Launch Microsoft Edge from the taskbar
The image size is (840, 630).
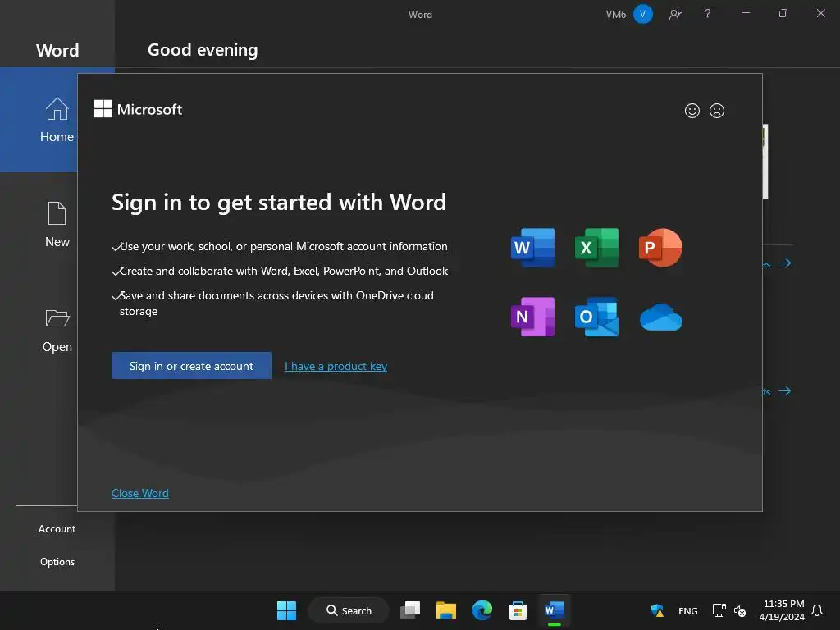pyautogui.click(x=482, y=610)
